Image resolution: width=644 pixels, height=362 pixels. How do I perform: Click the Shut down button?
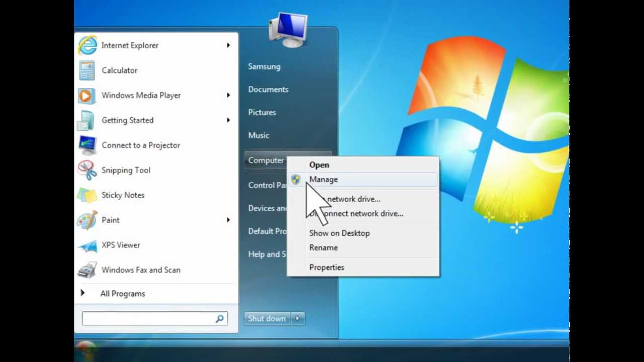268,318
